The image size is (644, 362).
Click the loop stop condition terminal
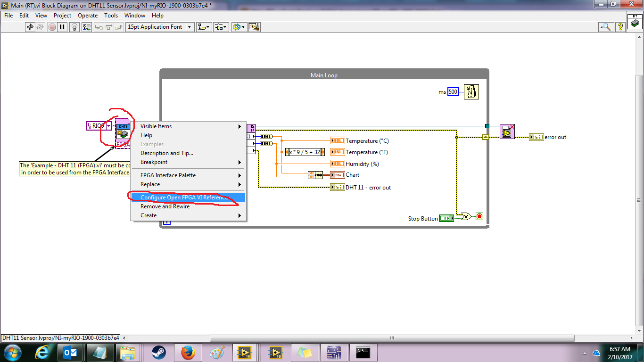pos(479,217)
